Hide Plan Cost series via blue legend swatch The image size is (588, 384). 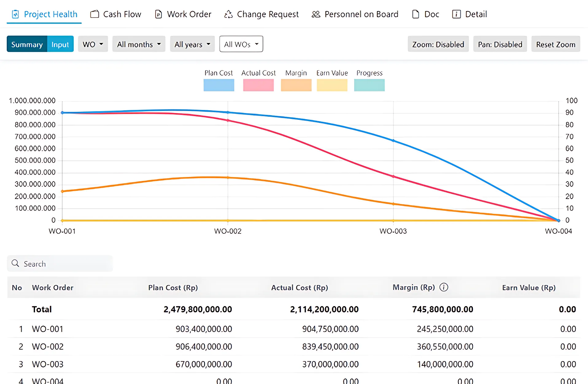tap(219, 85)
